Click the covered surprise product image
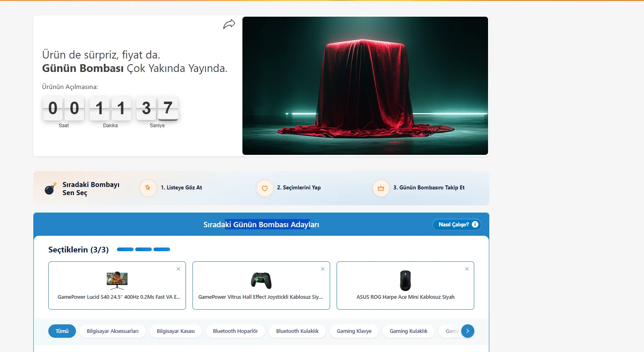This screenshot has width=644, height=352. tap(365, 86)
